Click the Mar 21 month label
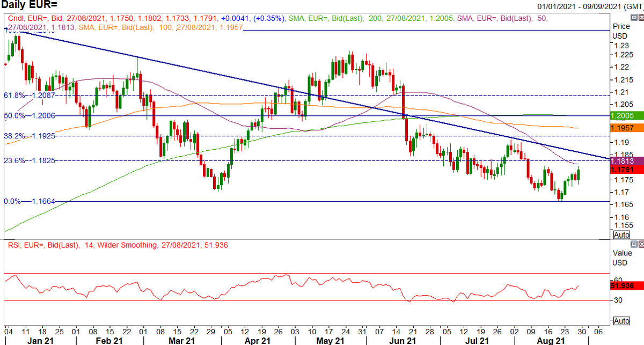Viewport: 644px width, 345px height. 181,340
